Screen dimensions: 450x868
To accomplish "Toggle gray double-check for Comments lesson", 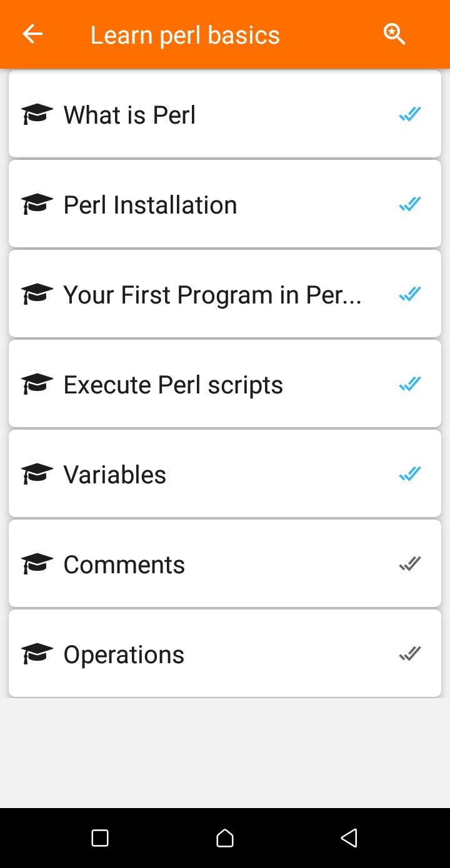I will (410, 564).
